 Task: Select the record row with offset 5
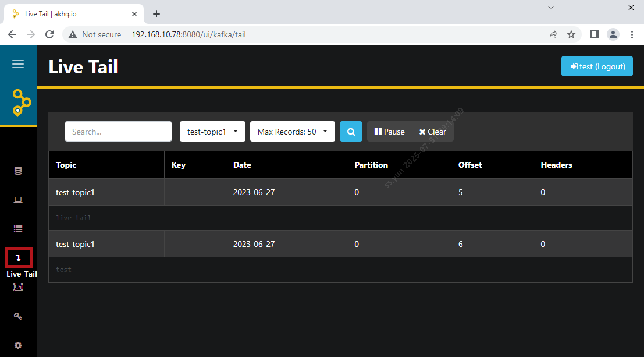click(340, 192)
